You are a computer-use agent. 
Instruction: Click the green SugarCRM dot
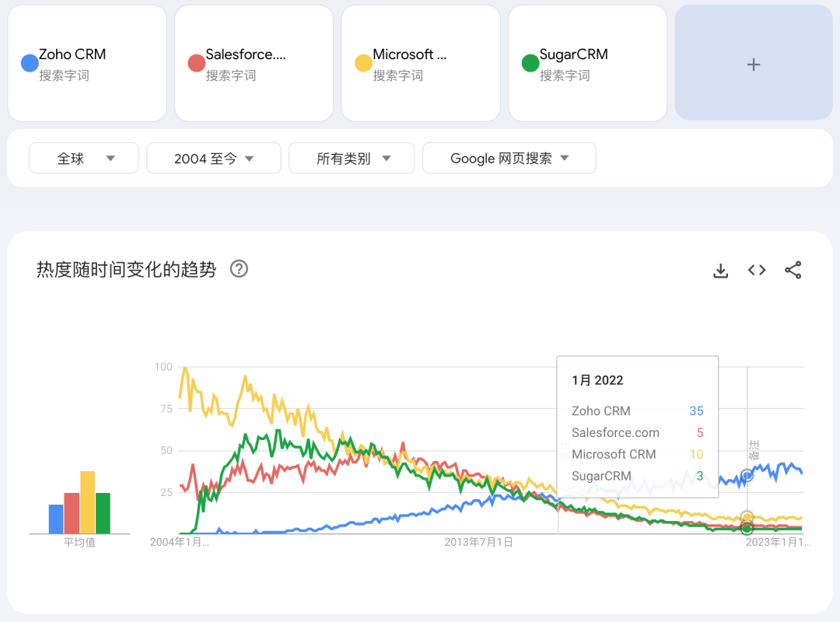pos(530,63)
